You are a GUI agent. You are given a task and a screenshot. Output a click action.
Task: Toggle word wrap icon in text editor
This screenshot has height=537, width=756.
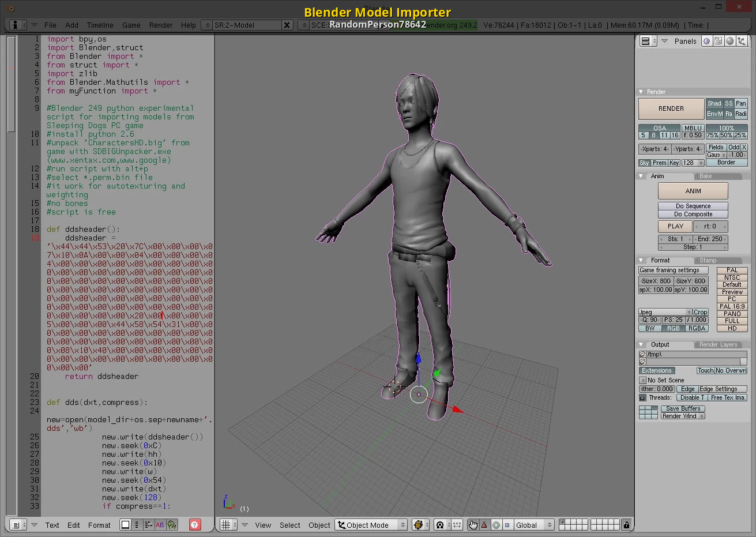coord(148,525)
